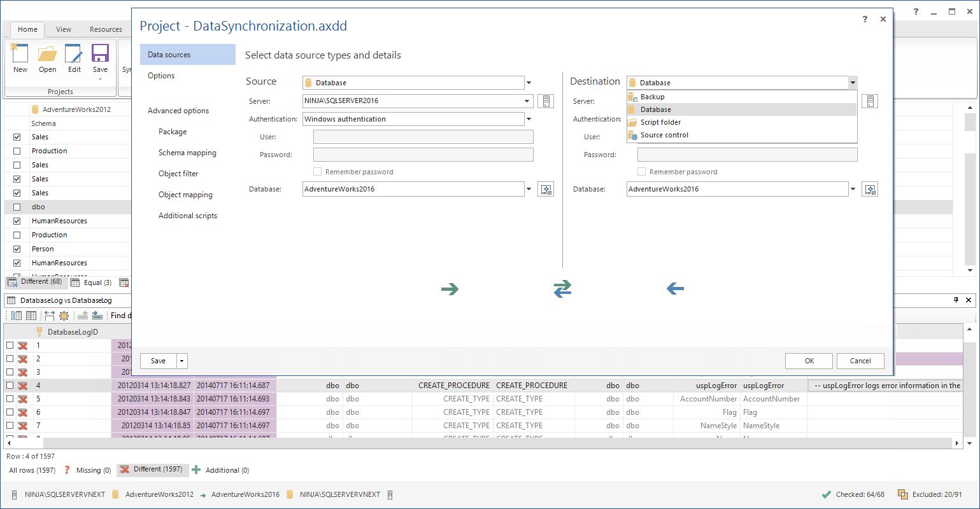
Task: Dismiss the project dialog with Cancel
Action: (x=860, y=361)
